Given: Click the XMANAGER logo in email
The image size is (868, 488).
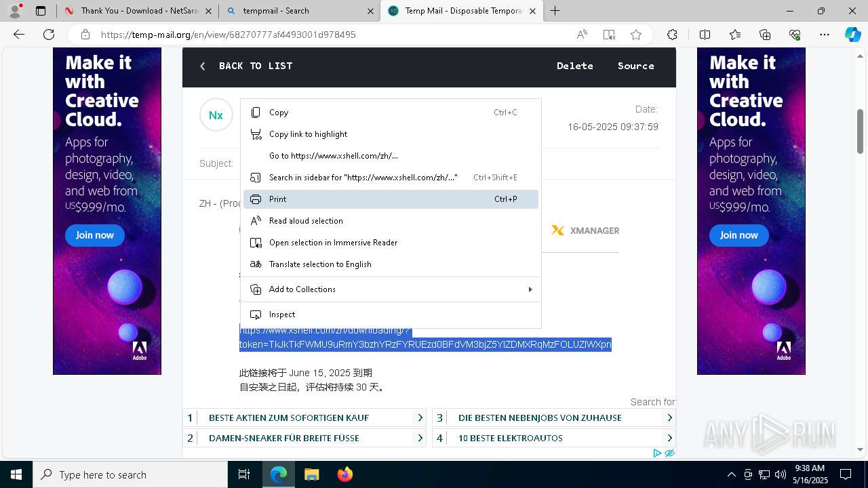Looking at the screenshot, I should pyautogui.click(x=585, y=230).
